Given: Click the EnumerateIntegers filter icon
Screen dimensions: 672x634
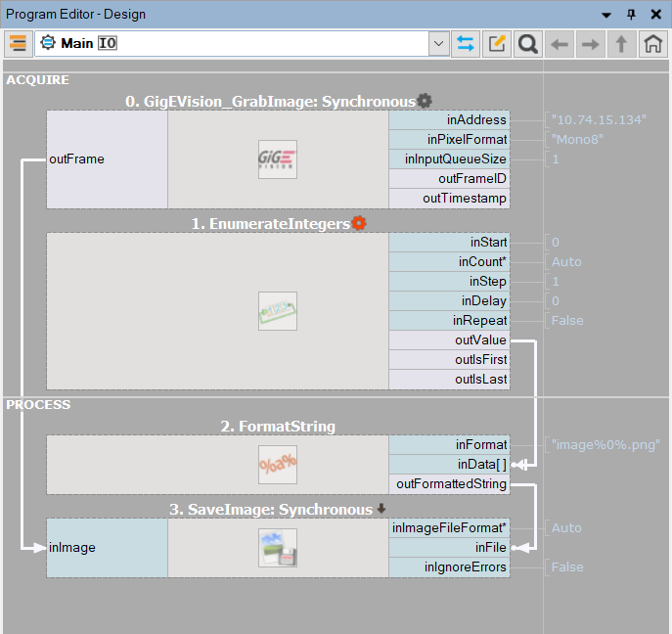Looking at the screenshot, I should tap(278, 311).
